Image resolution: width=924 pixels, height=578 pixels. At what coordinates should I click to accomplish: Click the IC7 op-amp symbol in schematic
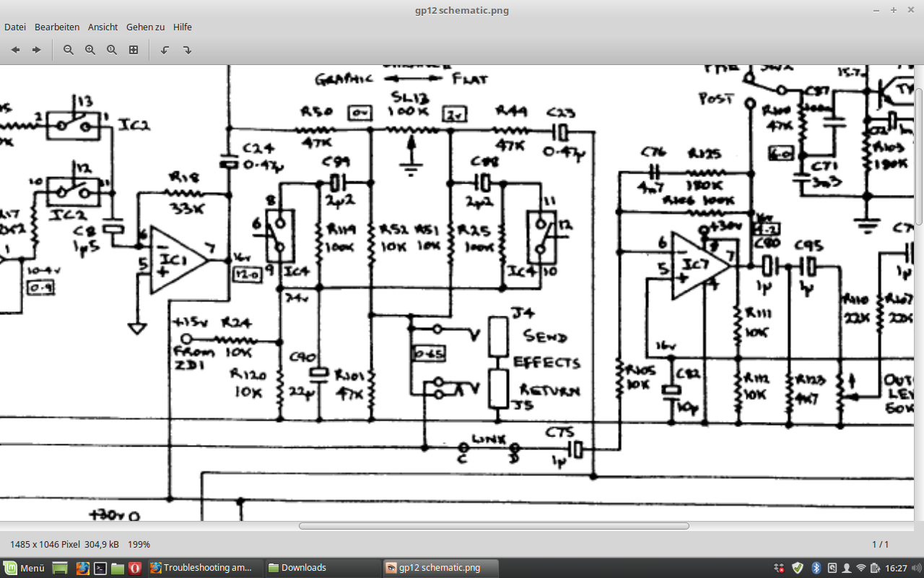(x=700, y=266)
